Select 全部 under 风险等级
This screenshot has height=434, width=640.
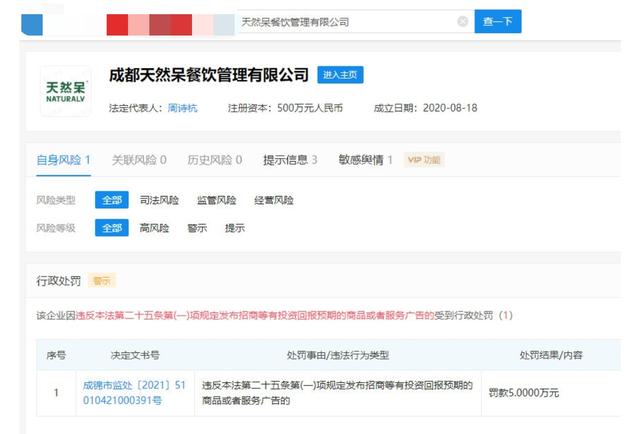pos(112,228)
